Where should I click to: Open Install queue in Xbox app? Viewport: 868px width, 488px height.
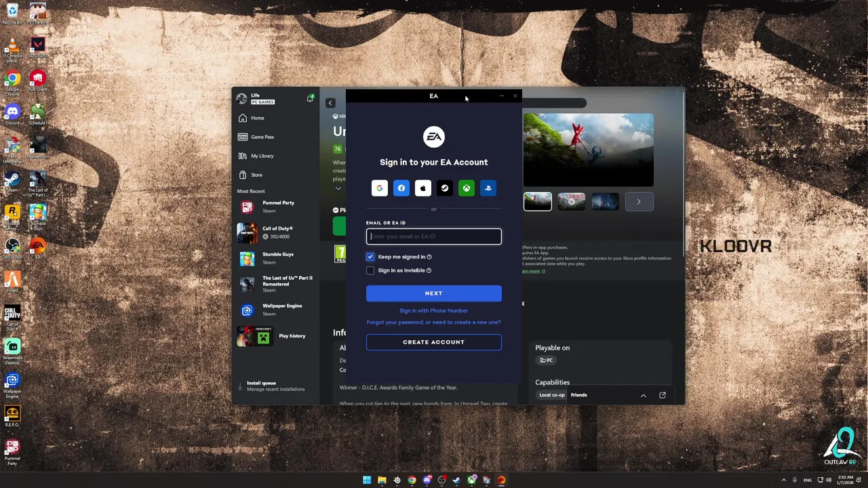point(275,386)
